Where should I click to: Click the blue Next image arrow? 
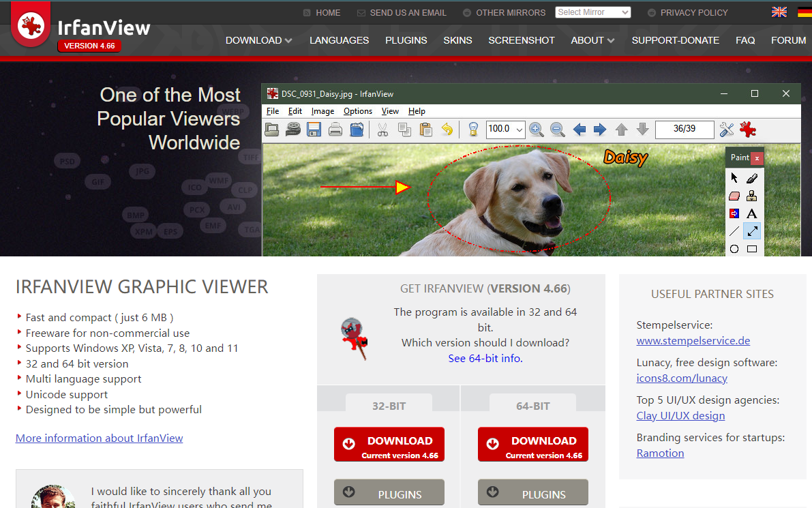tap(600, 130)
